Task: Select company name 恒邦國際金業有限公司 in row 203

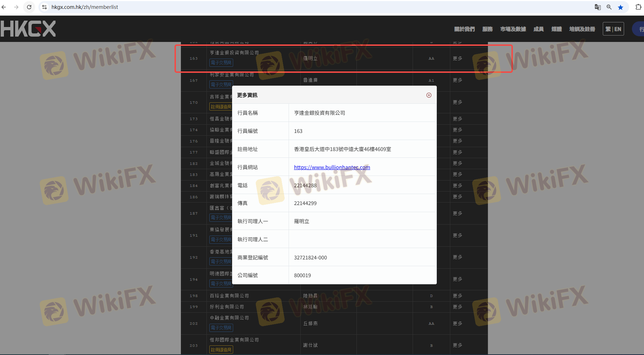Action: point(234,340)
